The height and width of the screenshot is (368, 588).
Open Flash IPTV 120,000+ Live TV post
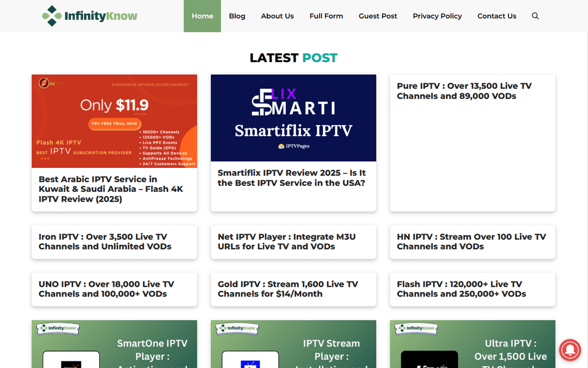(x=461, y=289)
